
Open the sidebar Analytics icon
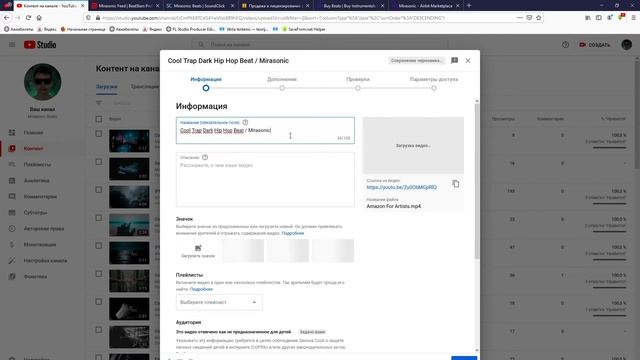pyautogui.click(x=12, y=180)
